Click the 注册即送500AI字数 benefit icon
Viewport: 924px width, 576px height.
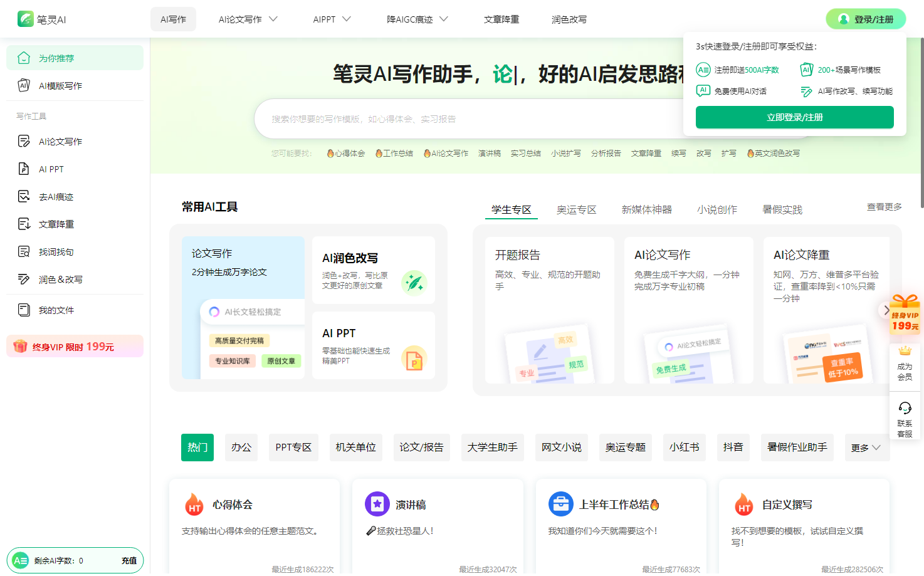click(x=703, y=70)
